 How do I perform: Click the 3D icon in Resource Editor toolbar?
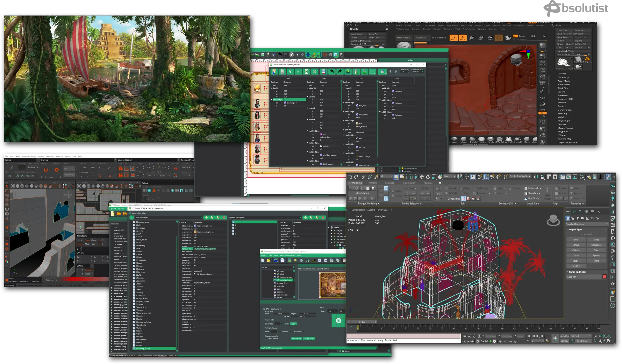coord(326,260)
